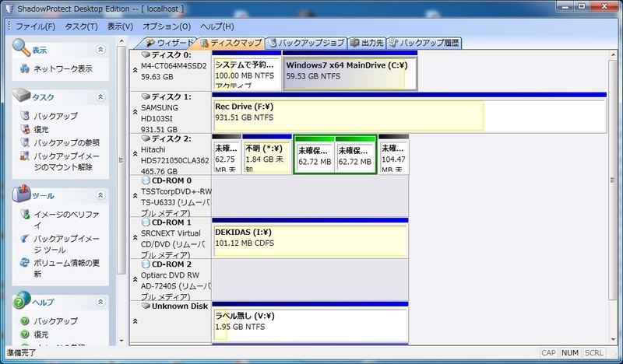This screenshot has width=623, height=364.
Task: Click the CD-ROM 0 disc icon
Action: (x=146, y=180)
